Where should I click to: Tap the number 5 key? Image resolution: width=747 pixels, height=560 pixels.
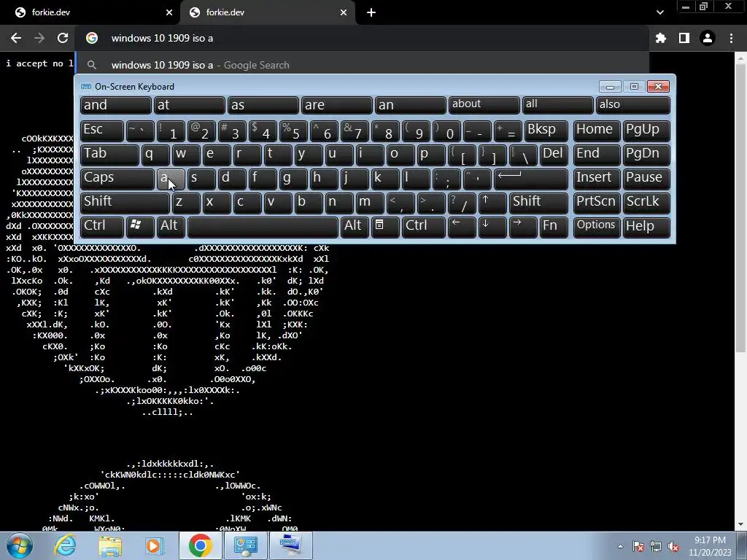coord(293,131)
